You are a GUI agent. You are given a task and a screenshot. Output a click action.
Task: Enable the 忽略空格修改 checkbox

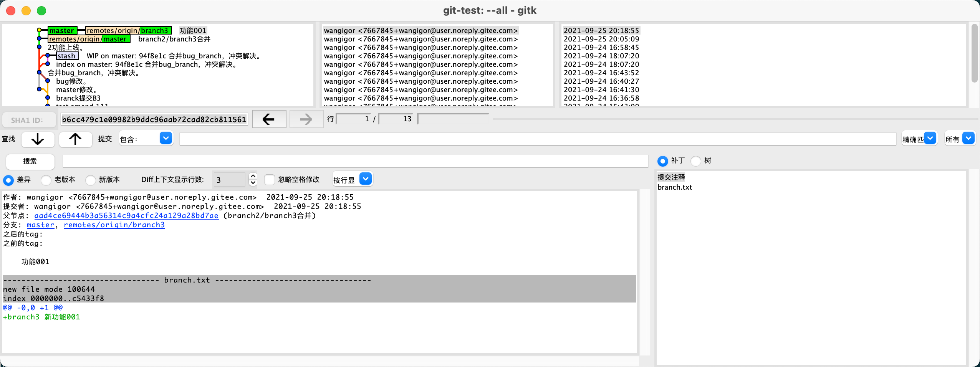270,180
